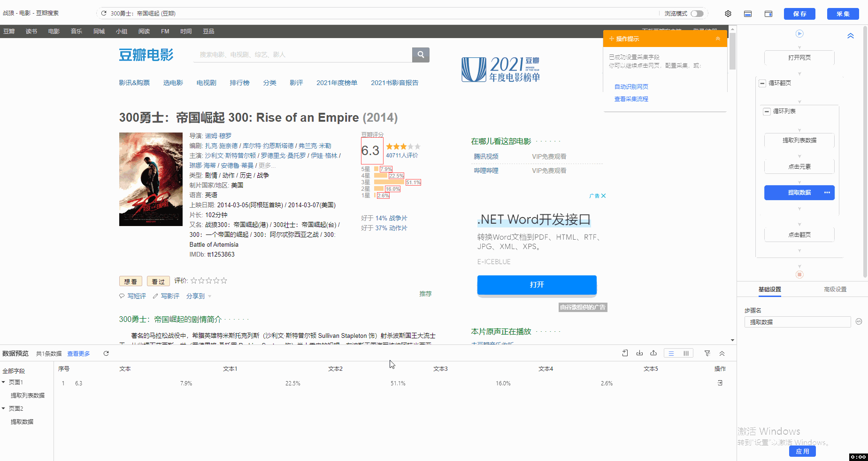
Task: Click the 写短评 speech bubble link
Action: pos(132,296)
